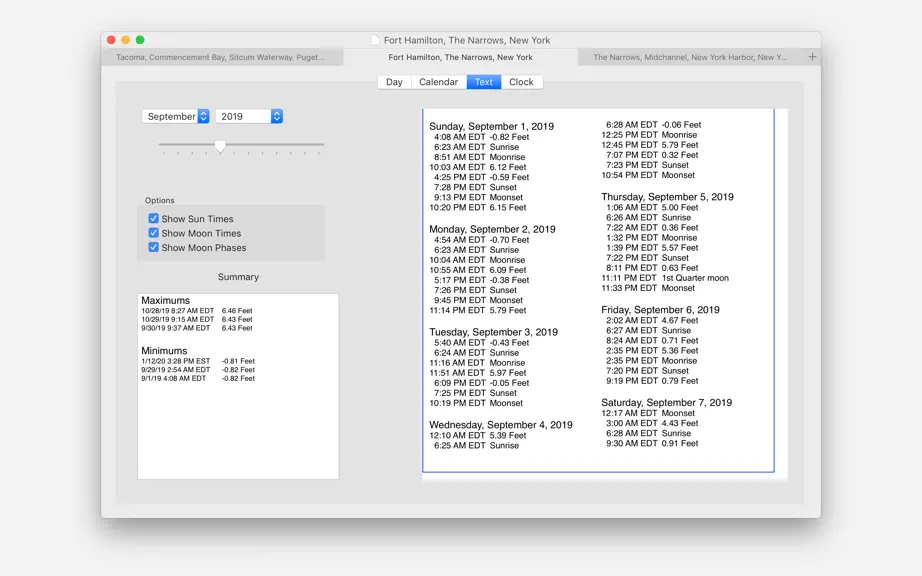Click Thursday, September 5, 2019 heading
Viewport: 922px width, 576px height.
(x=667, y=197)
